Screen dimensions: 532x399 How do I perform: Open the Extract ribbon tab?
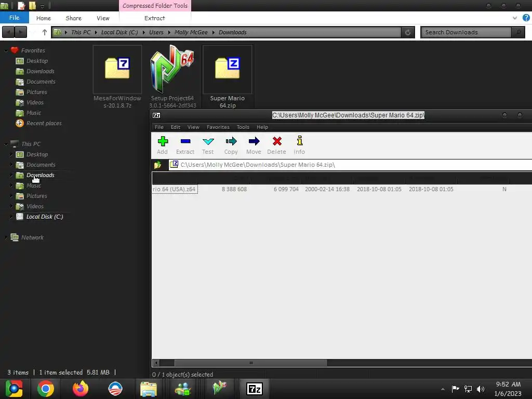click(155, 18)
